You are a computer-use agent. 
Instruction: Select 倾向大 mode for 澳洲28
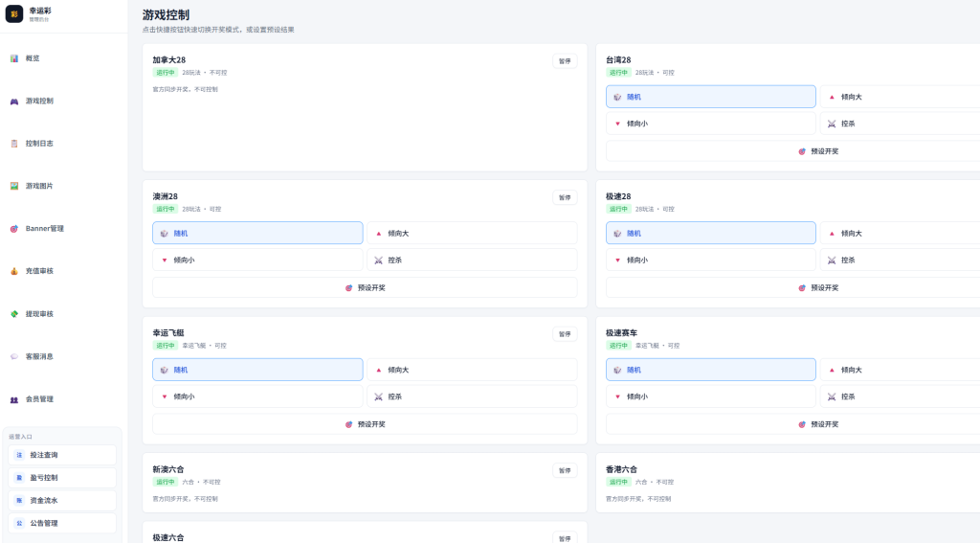tap(472, 233)
